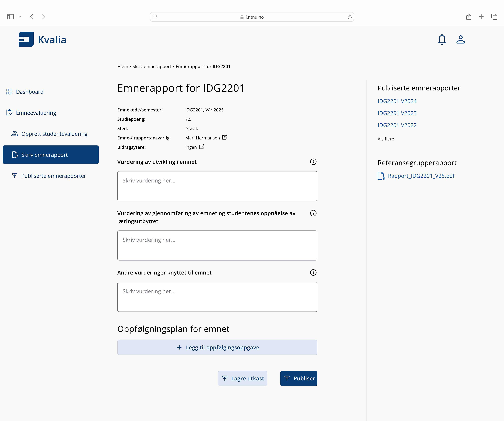Show info for gjennomføring av emnet section
The height and width of the screenshot is (421, 504).
tap(313, 213)
